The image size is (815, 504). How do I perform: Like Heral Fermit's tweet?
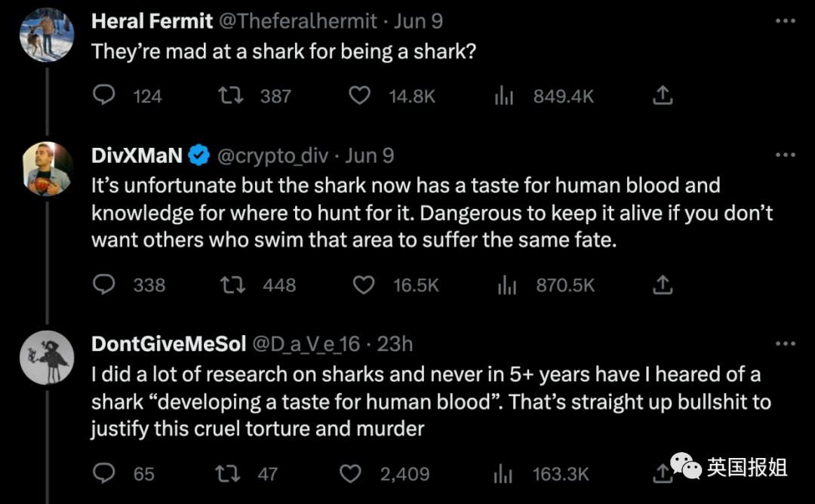click(361, 96)
